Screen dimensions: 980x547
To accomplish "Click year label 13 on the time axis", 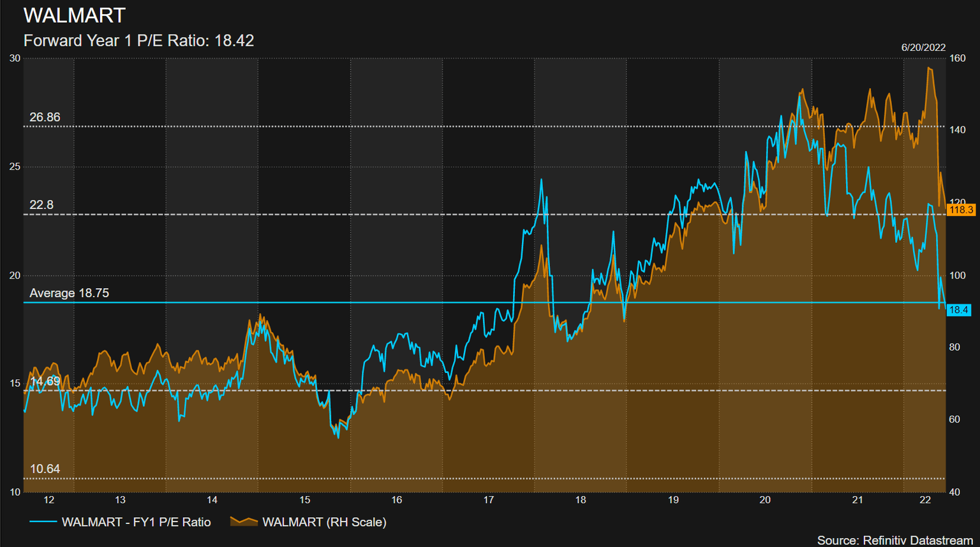I will (120, 500).
